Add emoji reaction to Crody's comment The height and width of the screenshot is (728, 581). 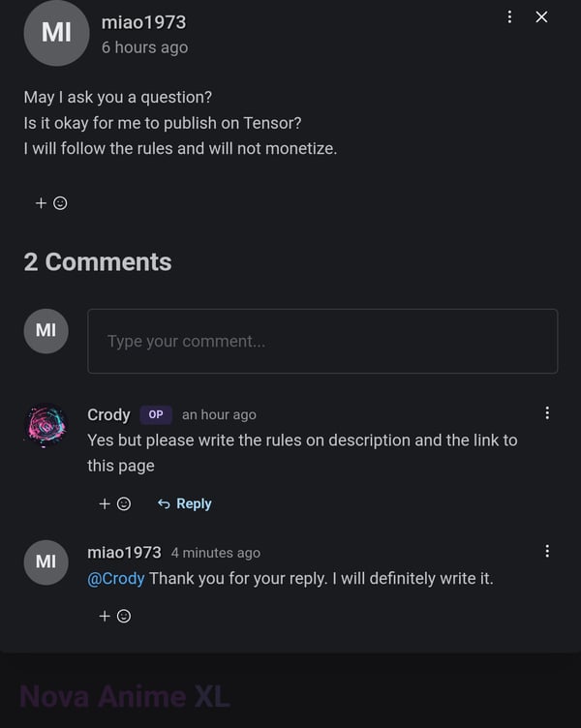click(x=114, y=503)
